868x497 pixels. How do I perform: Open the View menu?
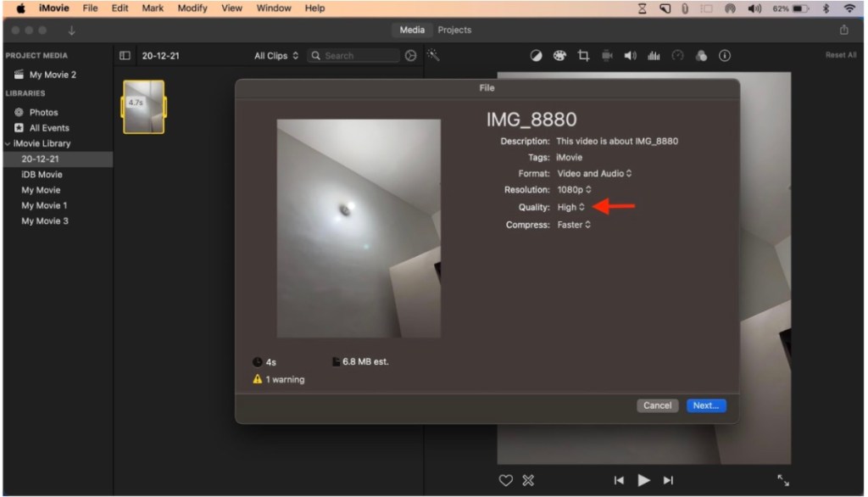tap(231, 8)
